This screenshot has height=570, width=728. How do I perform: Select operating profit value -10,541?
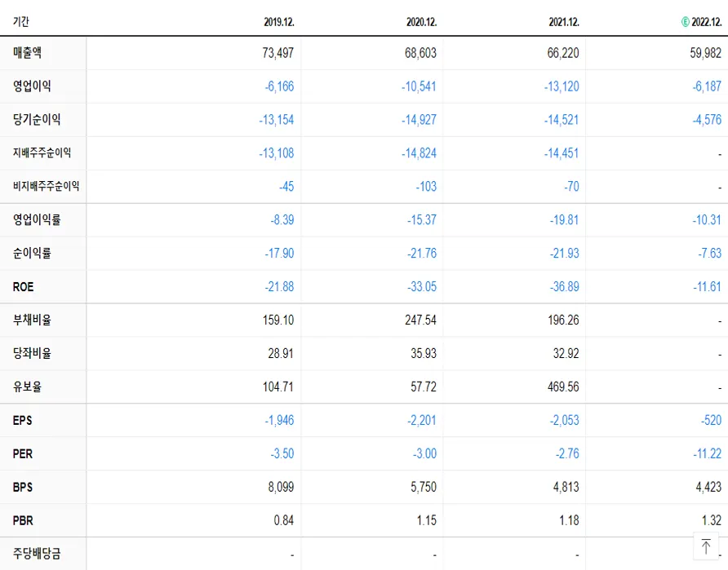[419, 86]
